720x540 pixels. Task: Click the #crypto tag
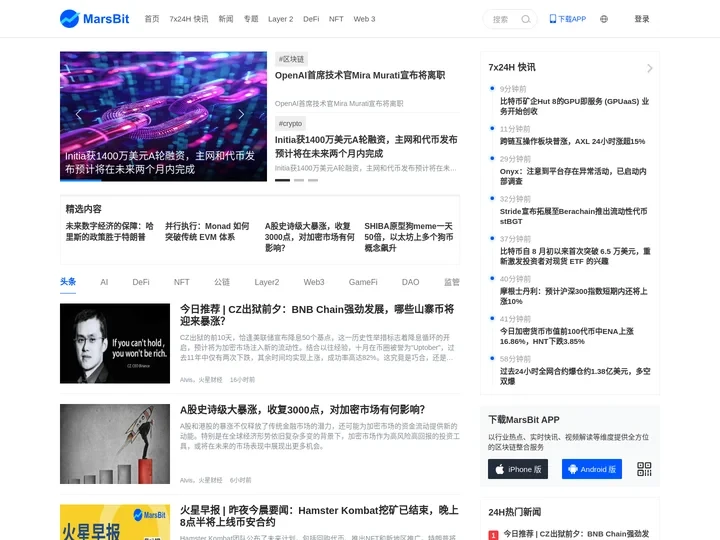pyautogui.click(x=290, y=124)
